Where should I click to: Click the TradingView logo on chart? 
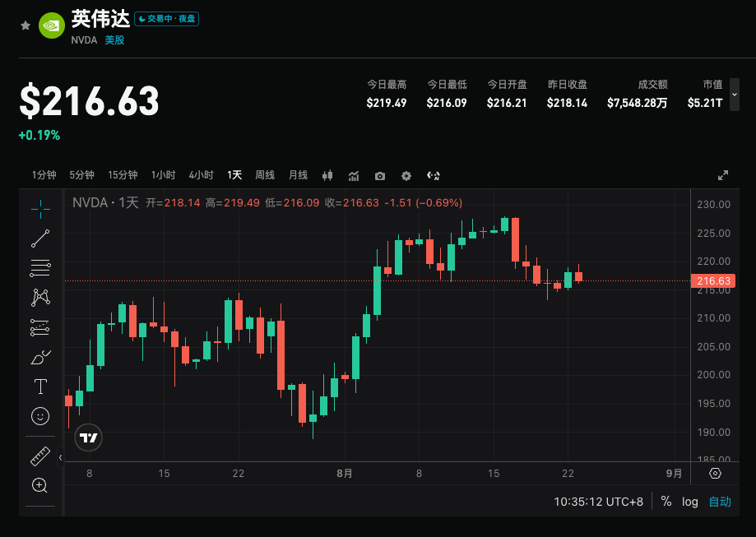[89, 437]
